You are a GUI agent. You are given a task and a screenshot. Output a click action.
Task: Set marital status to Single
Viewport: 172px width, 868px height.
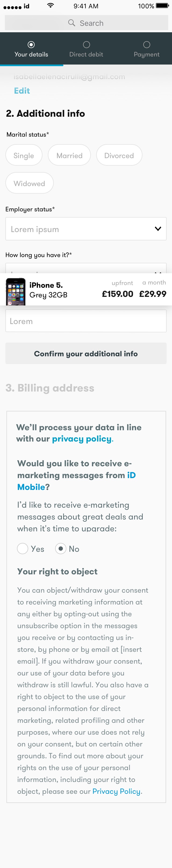point(24,155)
